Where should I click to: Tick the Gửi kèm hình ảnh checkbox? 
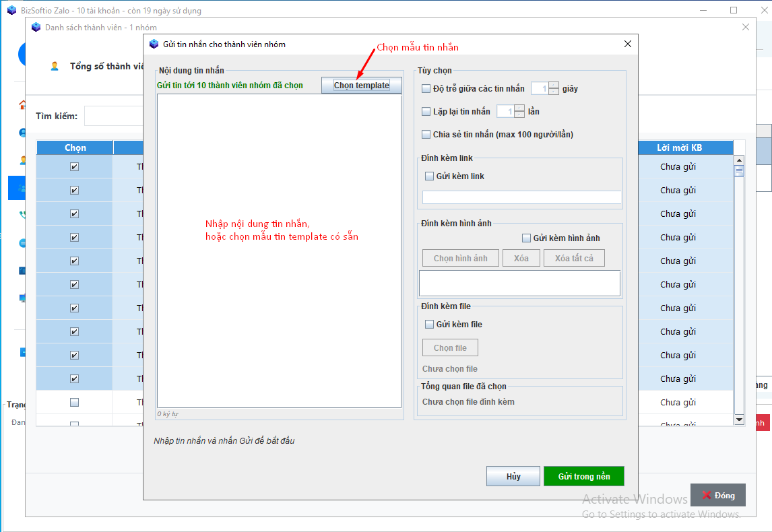tap(526, 238)
